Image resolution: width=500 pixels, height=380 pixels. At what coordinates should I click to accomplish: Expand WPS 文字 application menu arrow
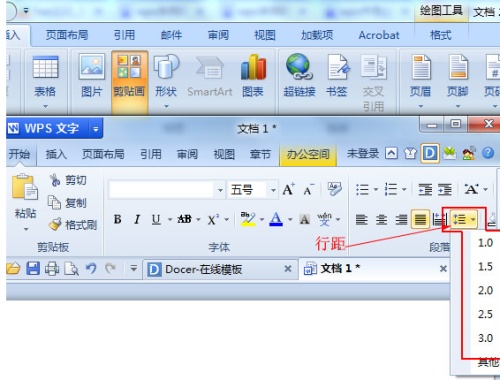click(x=96, y=128)
